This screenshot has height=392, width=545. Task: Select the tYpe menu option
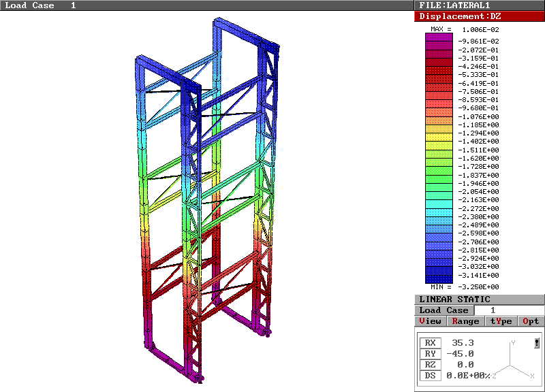(501, 321)
